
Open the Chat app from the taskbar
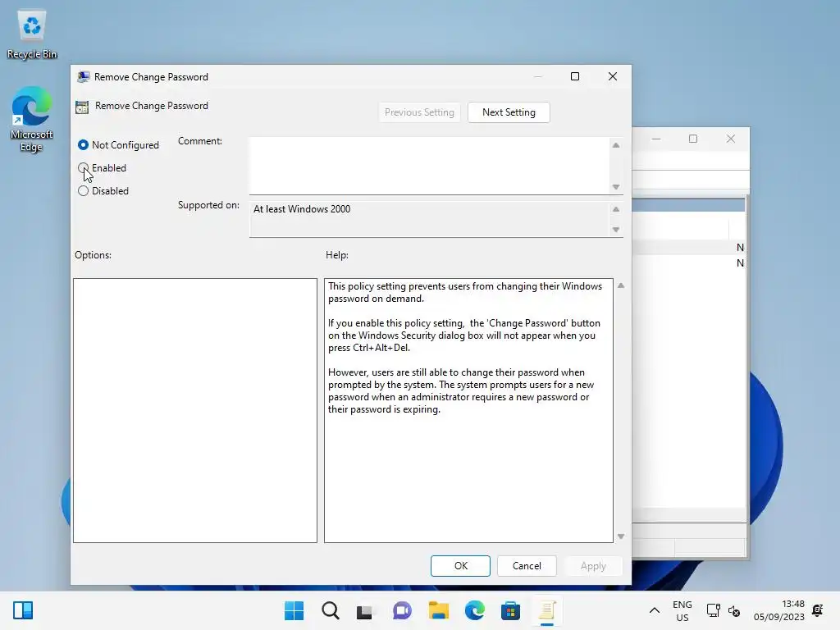402,610
